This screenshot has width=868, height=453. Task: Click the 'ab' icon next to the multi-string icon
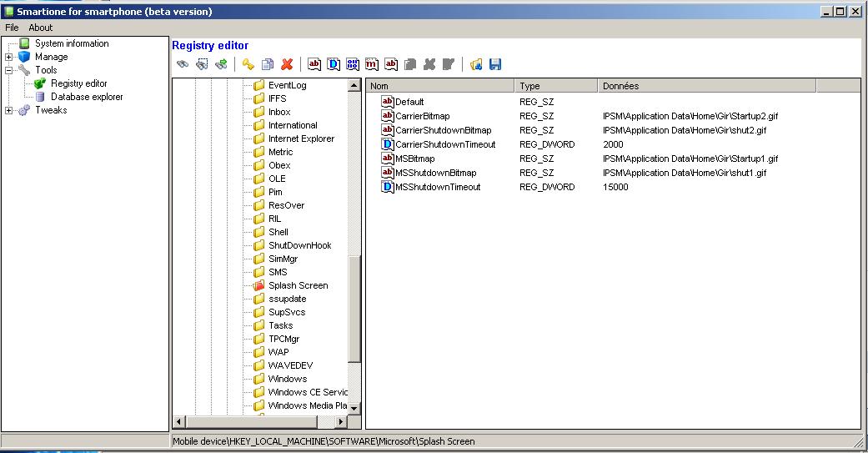(391, 64)
